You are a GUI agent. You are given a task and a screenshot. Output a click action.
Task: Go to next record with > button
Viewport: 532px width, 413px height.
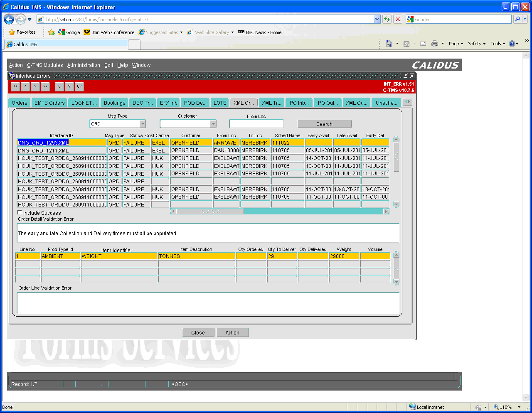click(35, 86)
